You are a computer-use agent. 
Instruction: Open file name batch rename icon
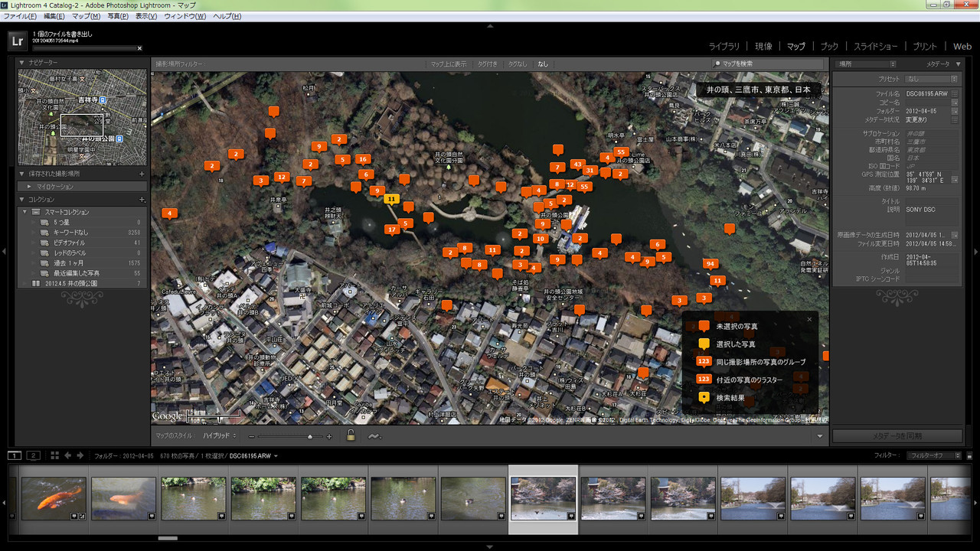(955, 93)
